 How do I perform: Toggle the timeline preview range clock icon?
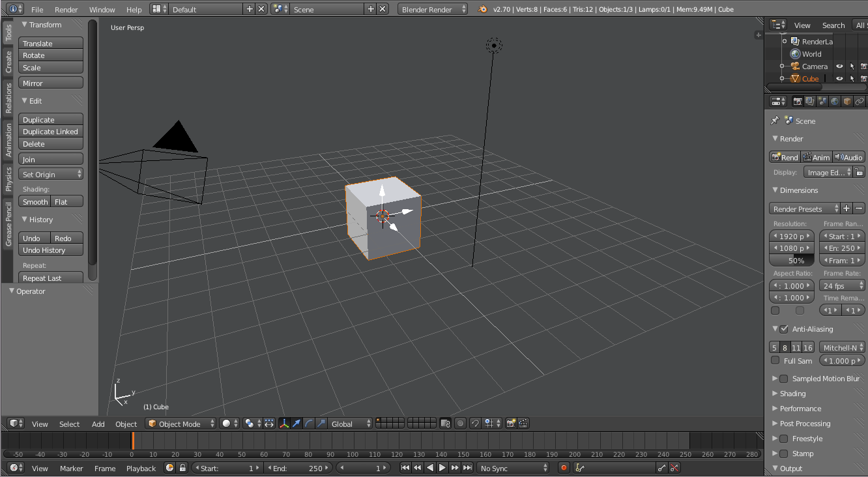(x=169, y=468)
